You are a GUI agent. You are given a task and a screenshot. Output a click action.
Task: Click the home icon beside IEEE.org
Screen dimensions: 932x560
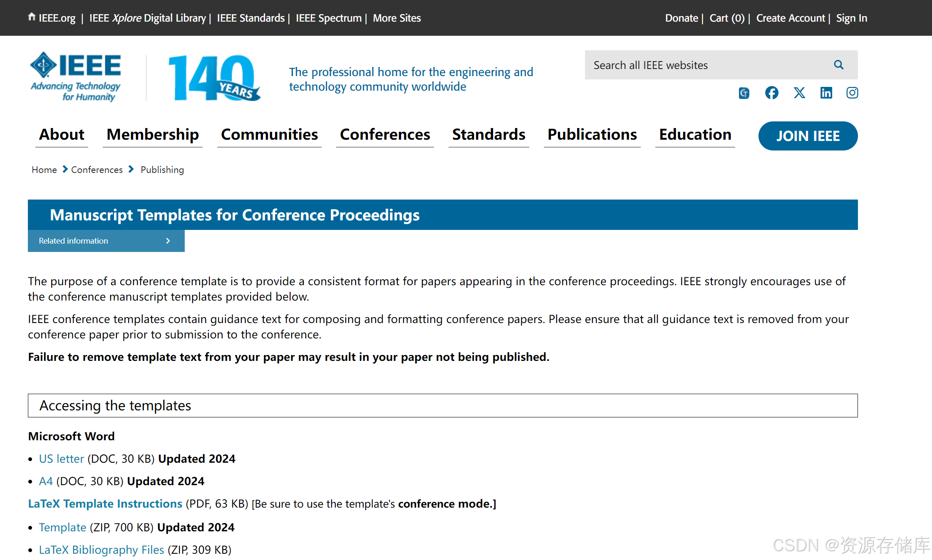coord(32,17)
